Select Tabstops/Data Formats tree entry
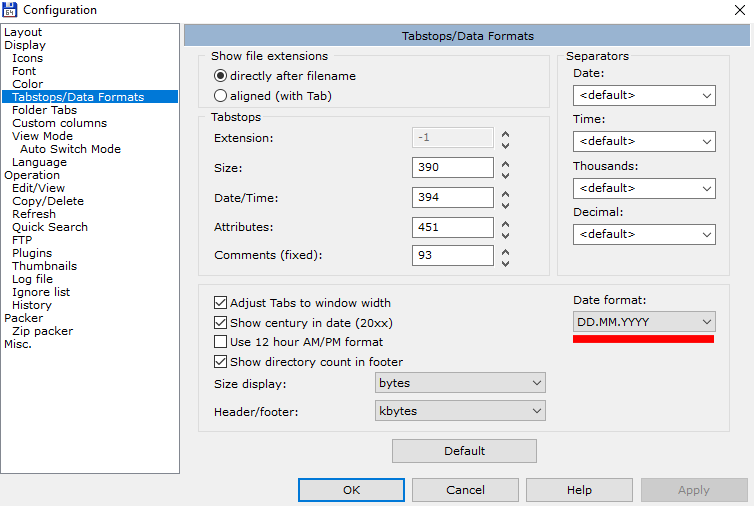The height and width of the screenshot is (506, 754). coord(90,97)
